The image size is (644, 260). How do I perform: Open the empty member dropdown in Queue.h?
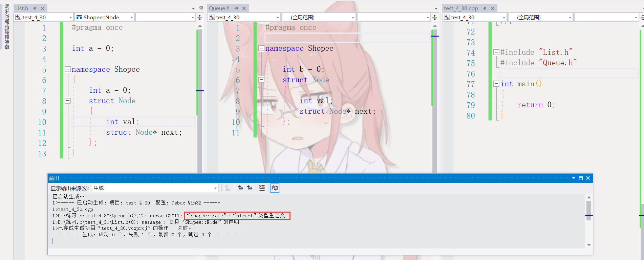coord(393,17)
